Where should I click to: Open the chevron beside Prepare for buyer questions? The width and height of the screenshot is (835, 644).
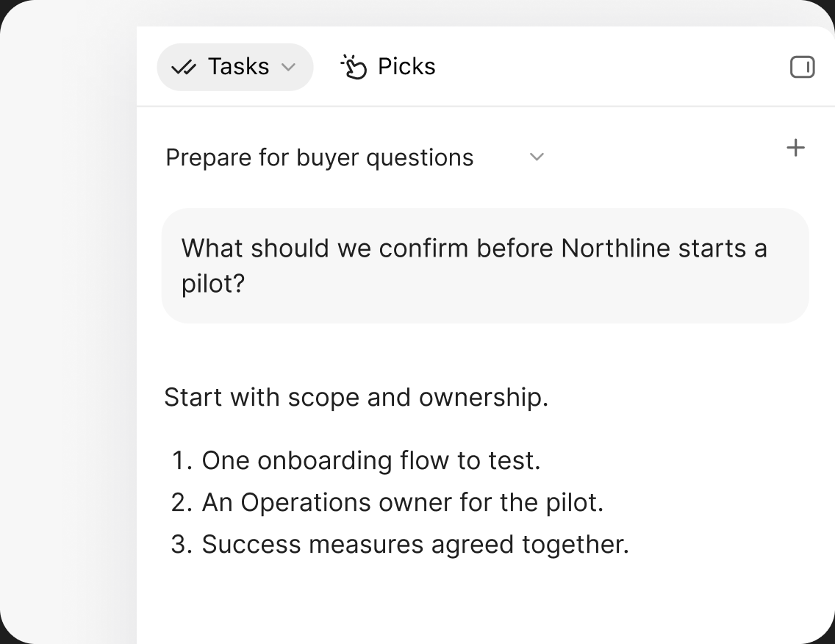tap(537, 157)
